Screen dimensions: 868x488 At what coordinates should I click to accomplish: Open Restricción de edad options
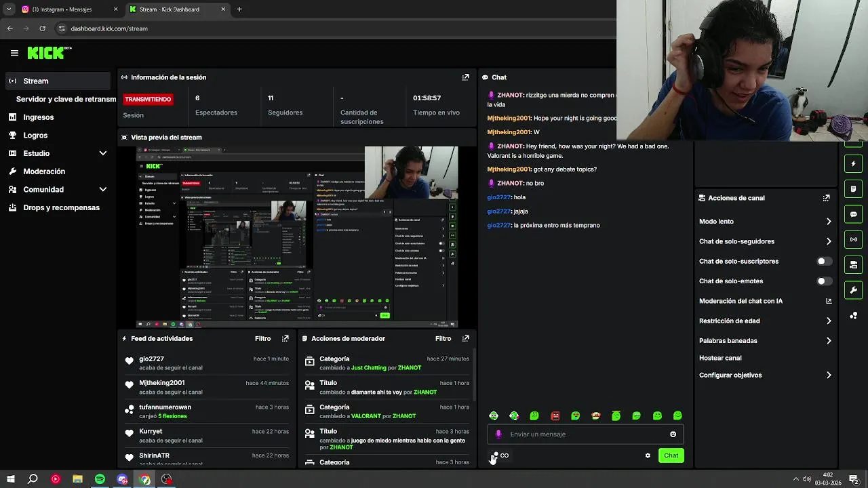pos(765,321)
